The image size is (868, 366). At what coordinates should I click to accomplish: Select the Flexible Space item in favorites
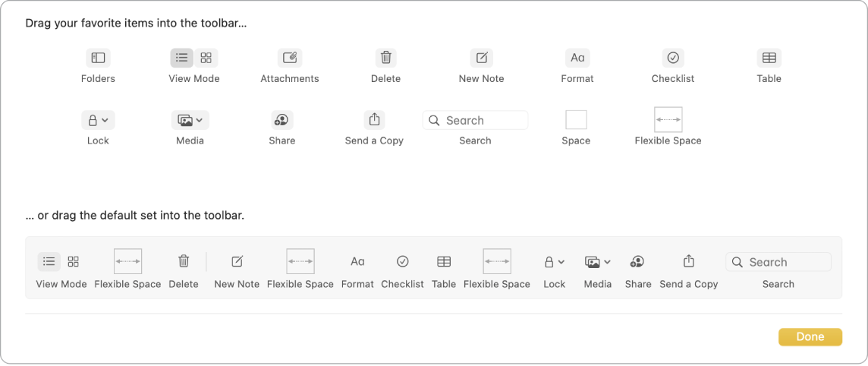coord(668,120)
